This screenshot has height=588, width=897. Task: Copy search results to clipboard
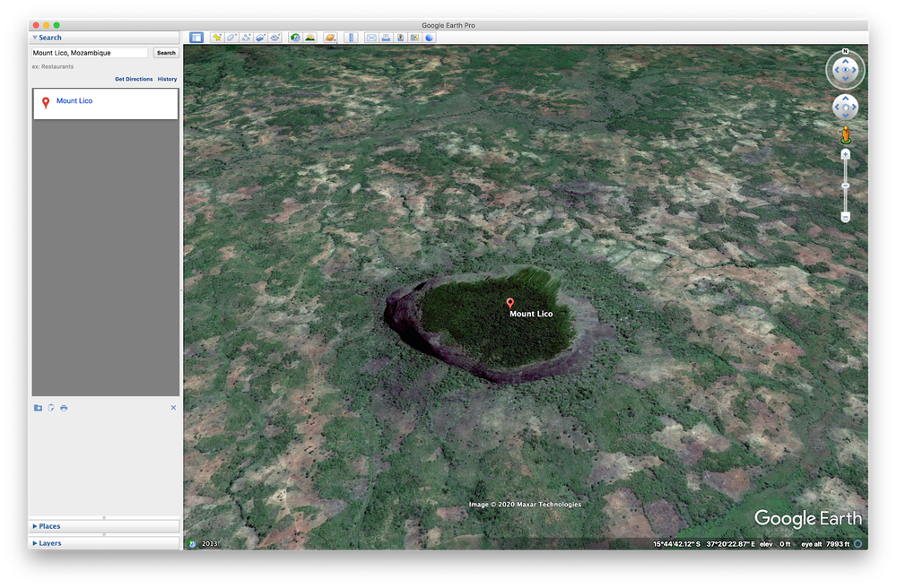(51, 408)
